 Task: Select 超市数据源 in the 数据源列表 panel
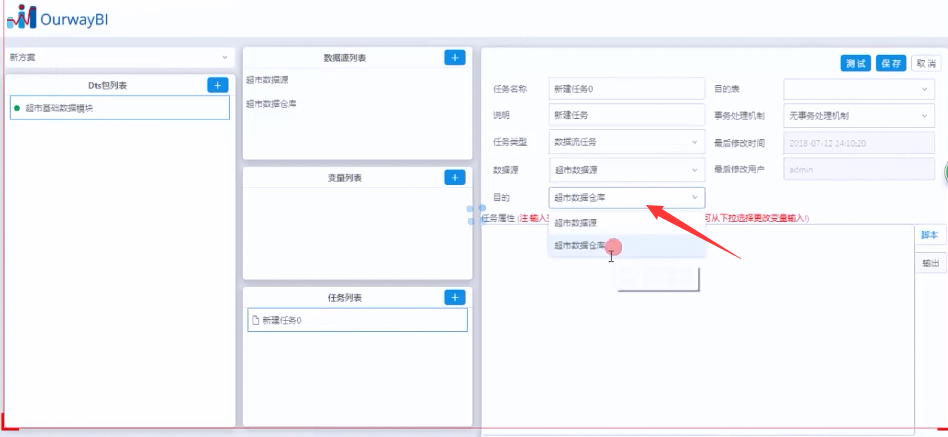[x=267, y=80]
